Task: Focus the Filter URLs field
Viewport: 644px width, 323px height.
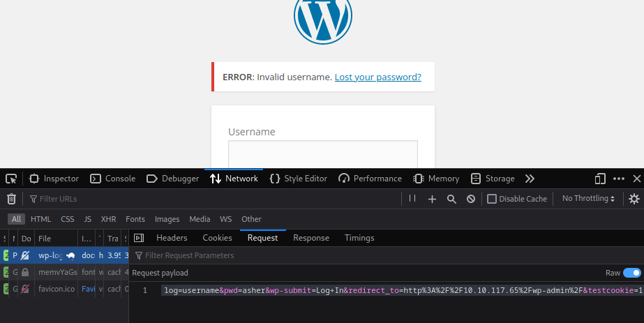Action: tap(214, 199)
